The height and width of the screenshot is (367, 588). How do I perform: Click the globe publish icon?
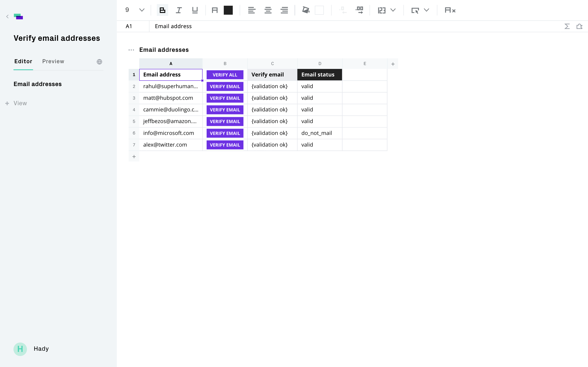click(99, 62)
